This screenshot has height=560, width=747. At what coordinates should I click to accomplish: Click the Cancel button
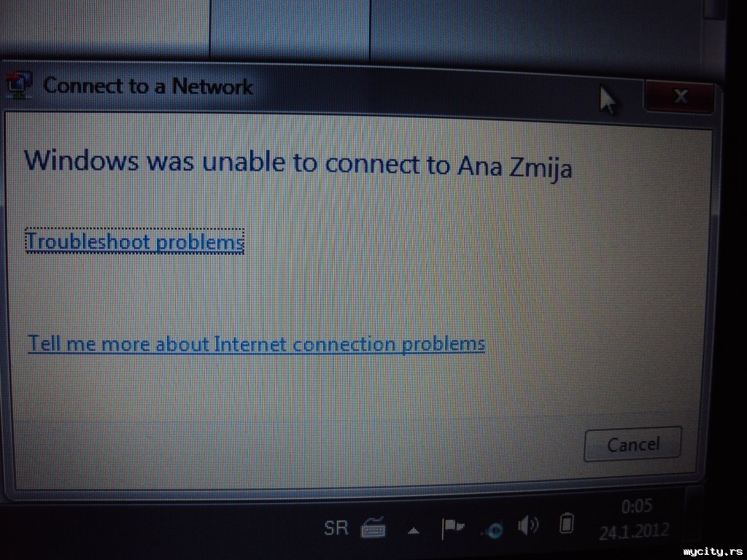pyautogui.click(x=632, y=444)
